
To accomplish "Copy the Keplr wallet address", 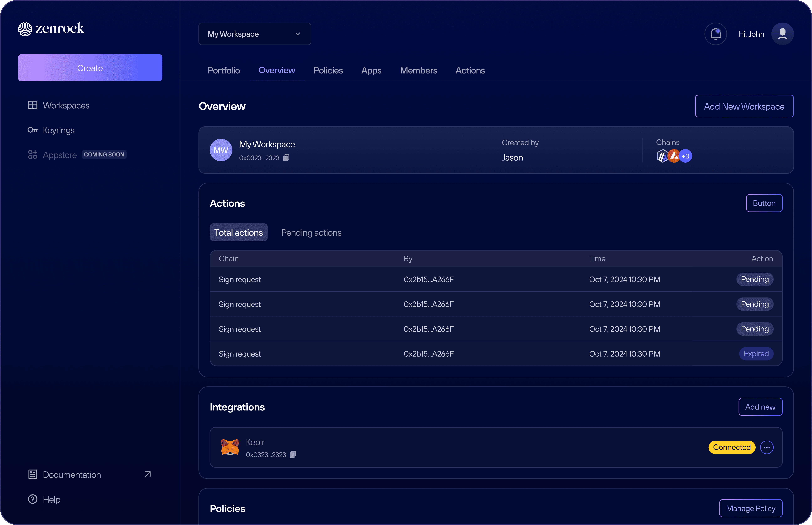I will [x=293, y=454].
